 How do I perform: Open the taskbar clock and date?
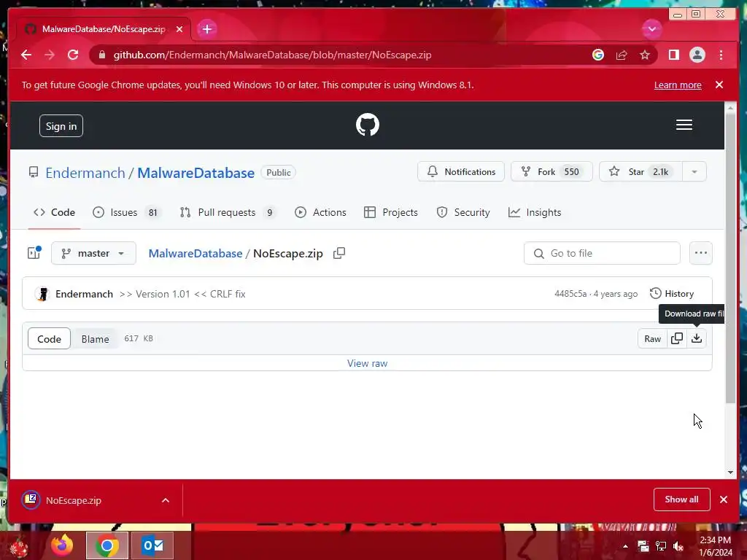pos(715,546)
